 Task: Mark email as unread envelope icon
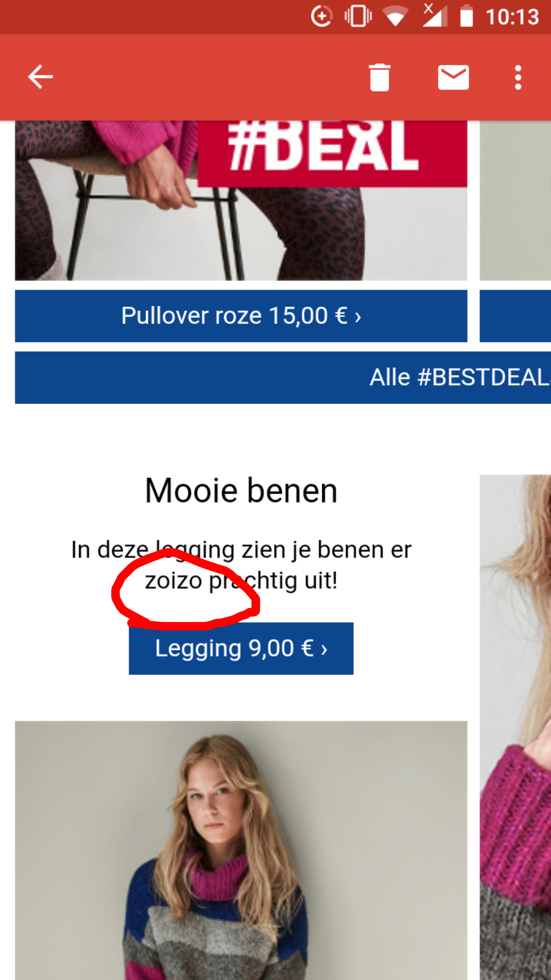(x=453, y=77)
